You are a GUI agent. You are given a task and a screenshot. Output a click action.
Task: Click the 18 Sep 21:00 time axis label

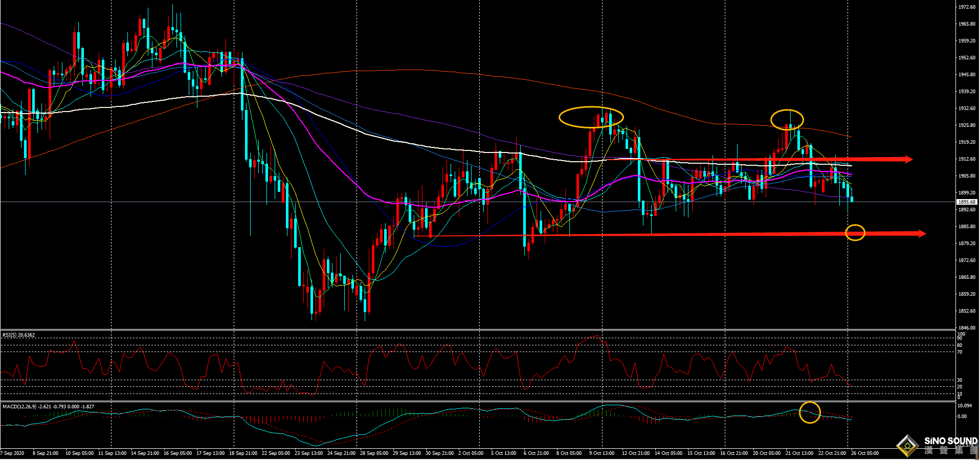(243, 453)
